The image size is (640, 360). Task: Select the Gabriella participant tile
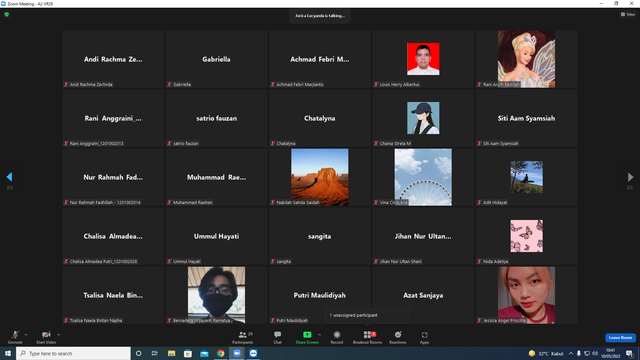(x=216, y=59)
